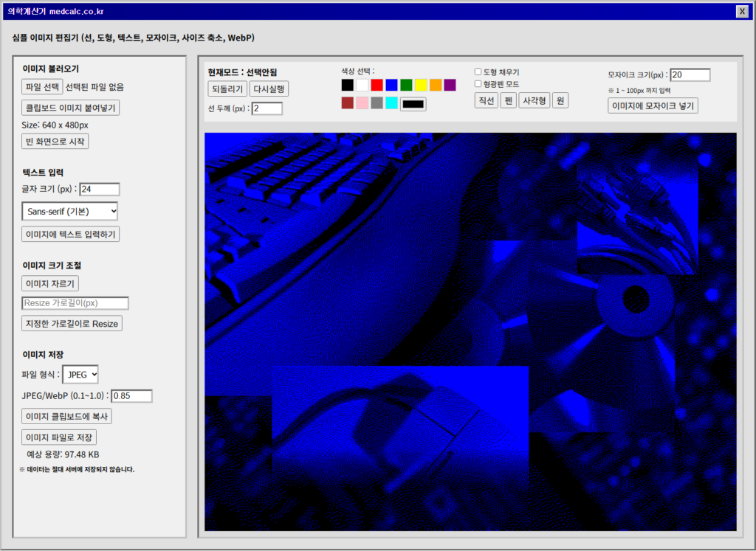Select the 사각형 rectangle tool
Screen dimensions: 756x551
click(x=535, y=100)
